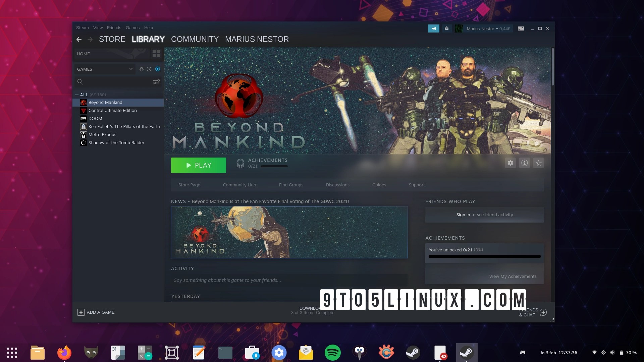The image size is (644, 362).
Task: Open the library filter options icon
Action: click(x=157, y=81)
